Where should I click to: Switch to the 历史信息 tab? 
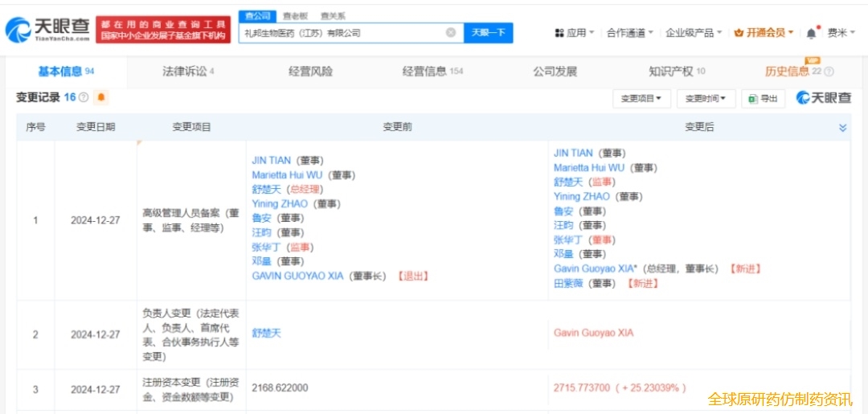[x=792, y=72]
